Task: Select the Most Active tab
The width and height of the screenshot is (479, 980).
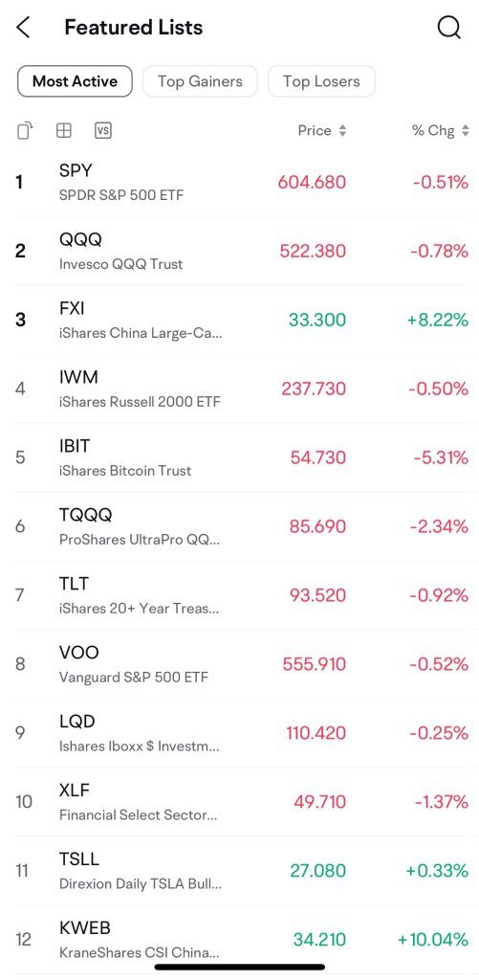Action: [x=75, y=81]
